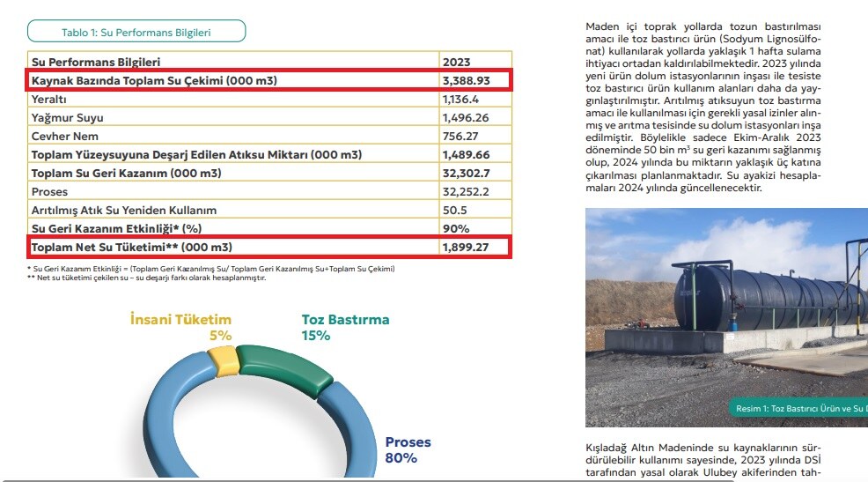Screen dimensions: 868x482
Task: Click the Resim 1 photo caption
Action: (796, 408)
